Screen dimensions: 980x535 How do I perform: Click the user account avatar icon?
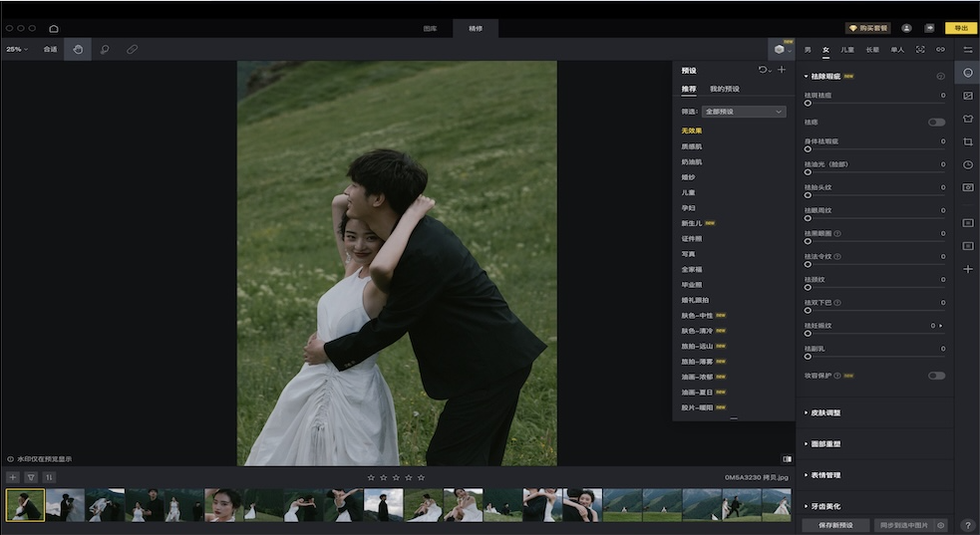pos(906,29)
